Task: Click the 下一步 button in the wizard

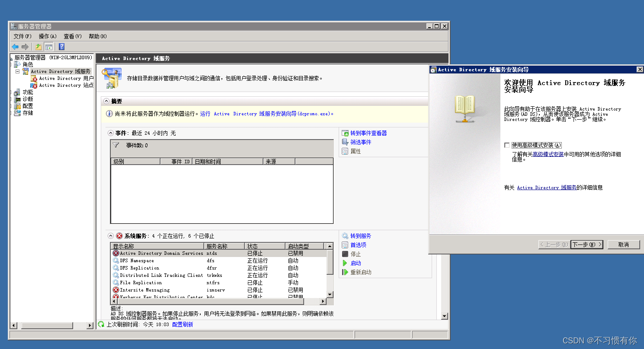Action: click(587, 244)
